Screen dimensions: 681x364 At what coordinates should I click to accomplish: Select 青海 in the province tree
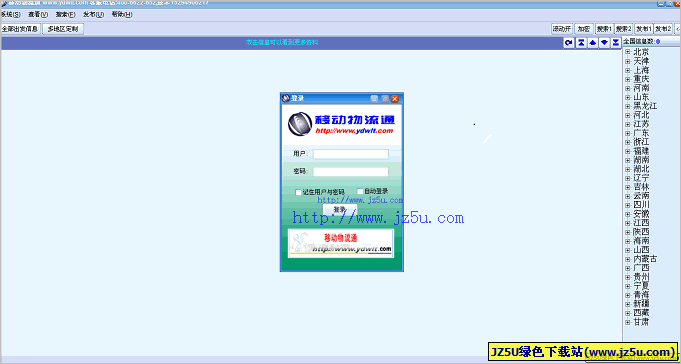click(x=641, y=295)
